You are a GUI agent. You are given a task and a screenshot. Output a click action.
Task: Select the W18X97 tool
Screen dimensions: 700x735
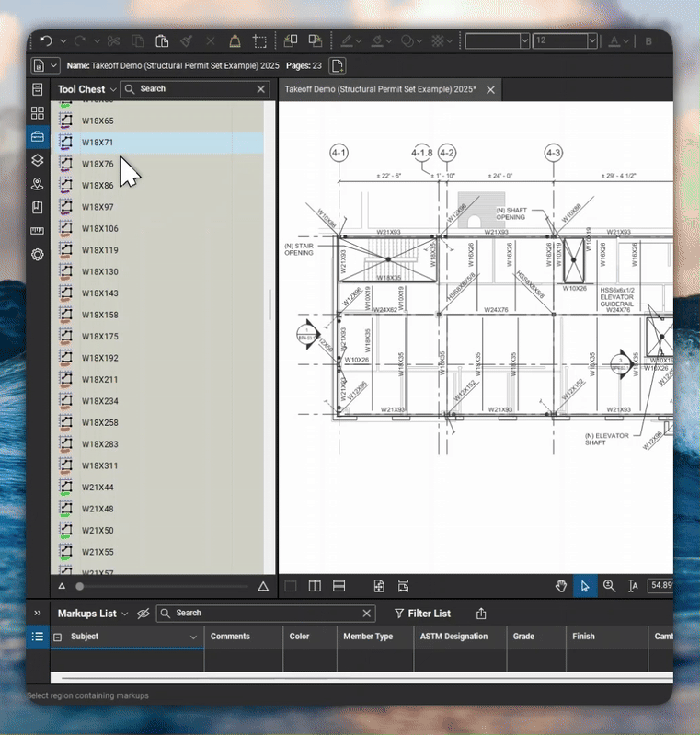[x=159, y=207]
